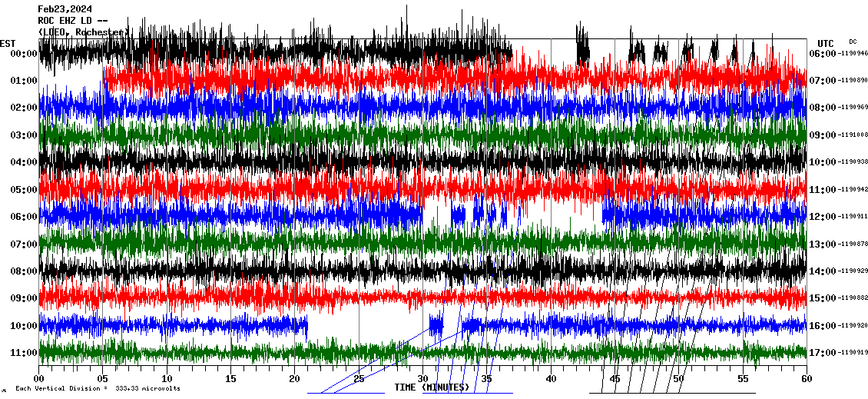Select DC offset value -1190920
The image size is (868, 399).
852,325
